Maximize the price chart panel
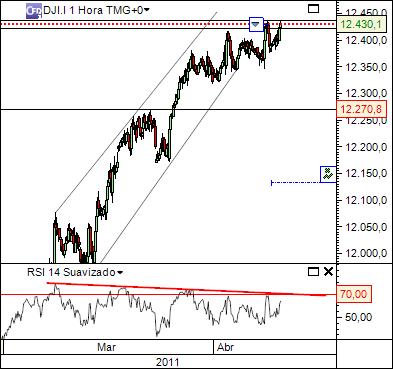The width and height of the screenshot is (393, 369). pyautogui.click(x=313, y=9)
